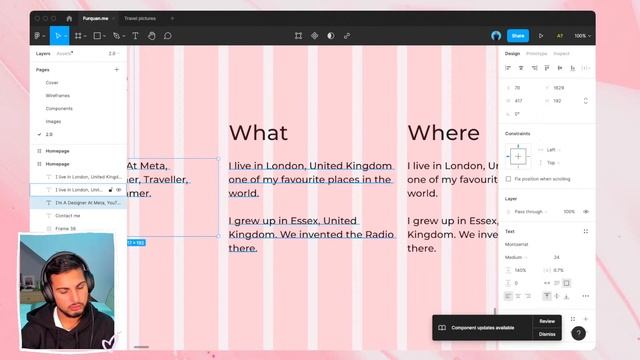Open a new tab with plus button

[172, 18]
